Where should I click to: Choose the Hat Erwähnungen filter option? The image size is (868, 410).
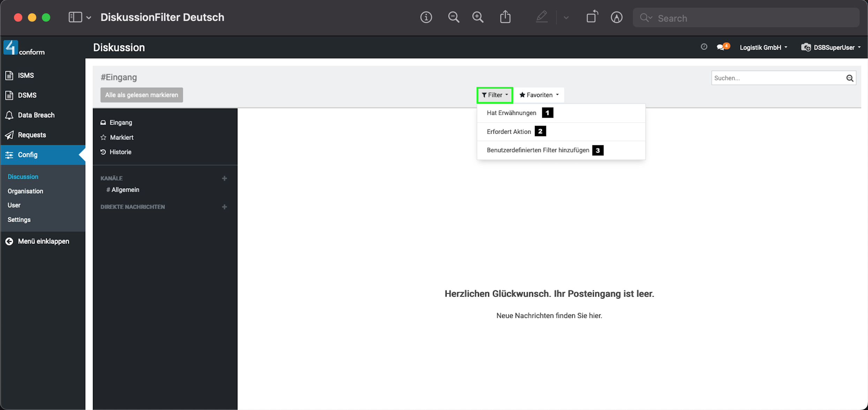point(511,113)
